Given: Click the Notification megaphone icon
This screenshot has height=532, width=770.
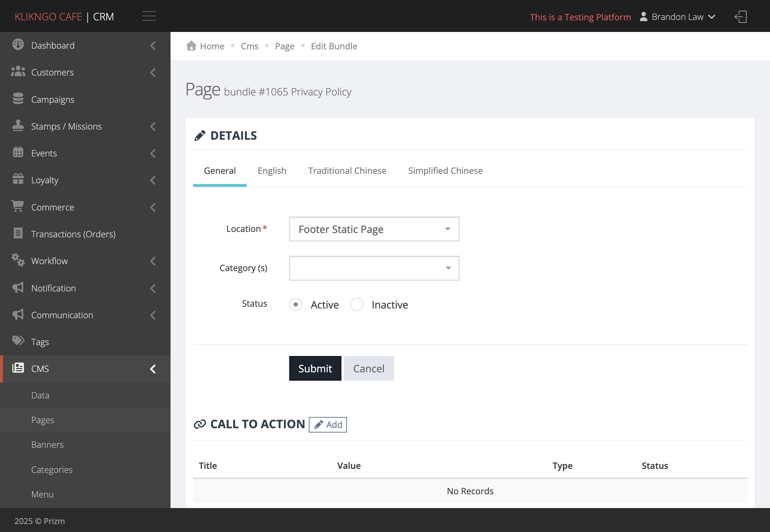Looking at the screenshot, I should [18, 287].
